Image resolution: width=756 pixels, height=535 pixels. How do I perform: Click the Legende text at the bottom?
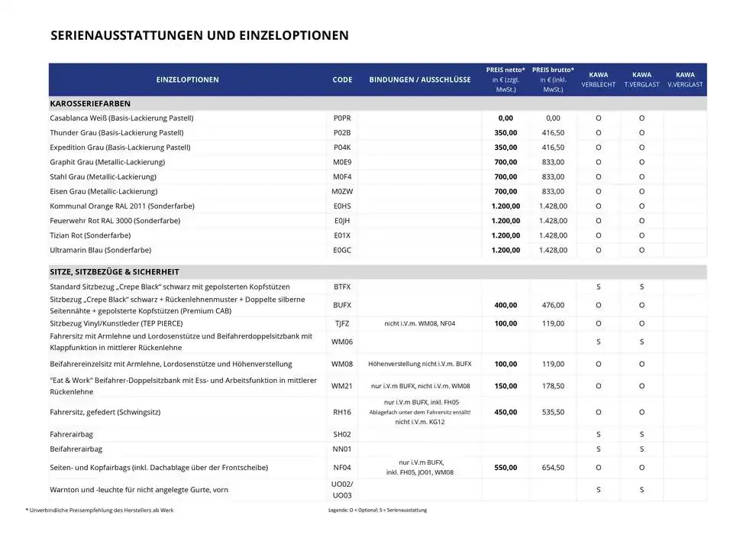(x=379, y=509)
